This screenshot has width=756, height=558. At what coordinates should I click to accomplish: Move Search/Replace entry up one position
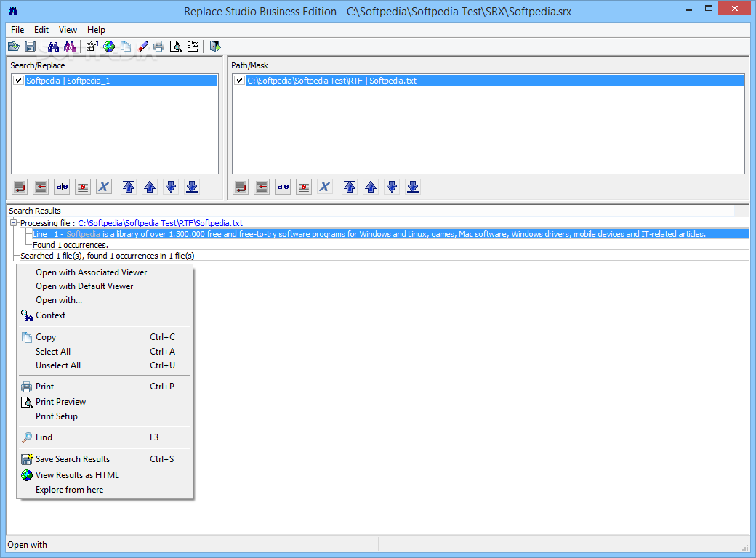tap(150, 187)
